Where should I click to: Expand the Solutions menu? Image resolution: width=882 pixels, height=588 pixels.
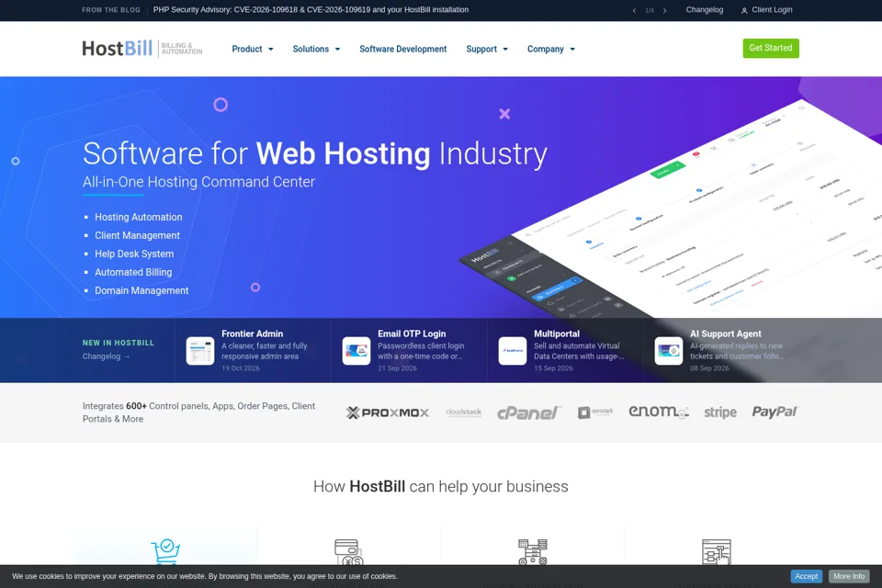(316, 49)
